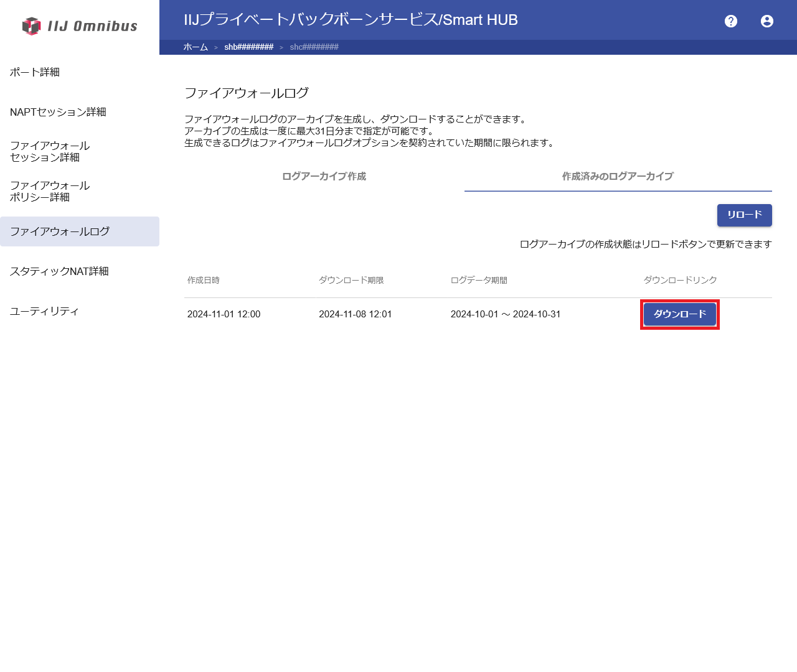This screenshot has width=797, height=672.
Task: Open the user account icon
Action: pos(767,21)
